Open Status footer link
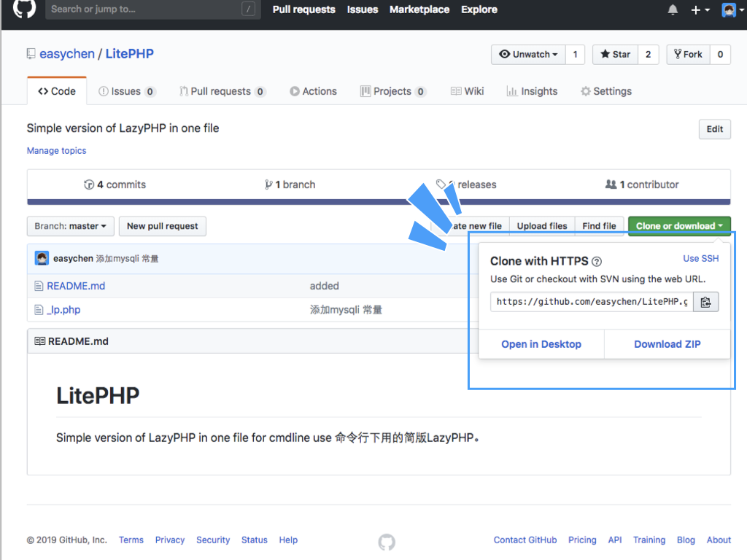Viewport: 747px width, 560px height. click(255, 540)
